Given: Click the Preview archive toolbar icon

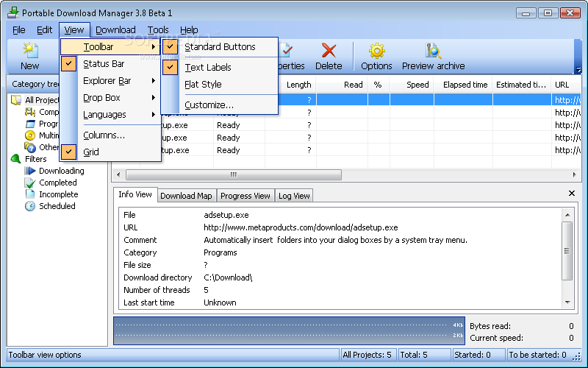Looking at the screenshot, I should pyautogui.click(x=433, y=51).
